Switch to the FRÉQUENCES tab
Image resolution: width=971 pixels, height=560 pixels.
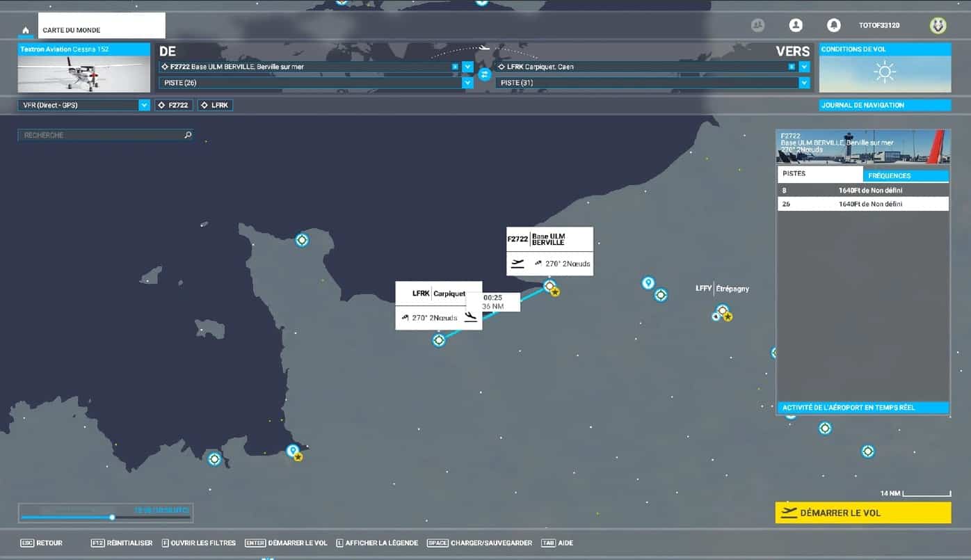coord(906,176)
